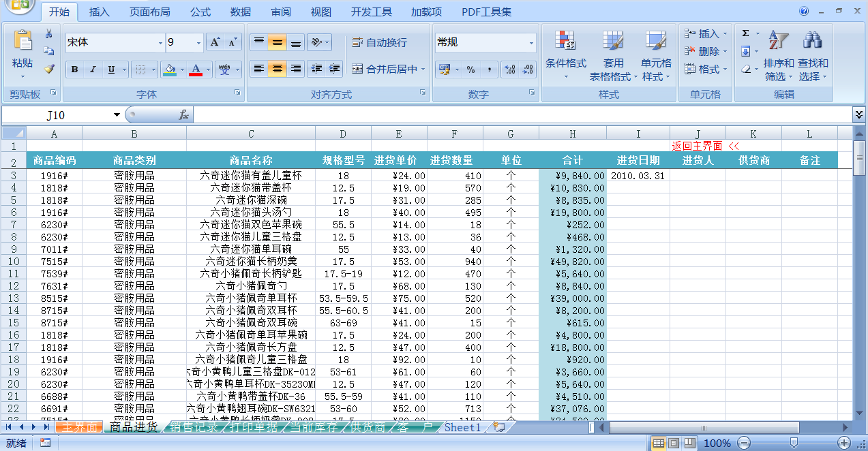
Task: Open the 销售记录 sheet tab
Action: [194, 427]
